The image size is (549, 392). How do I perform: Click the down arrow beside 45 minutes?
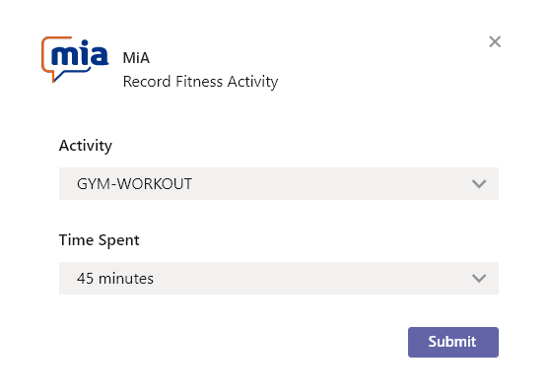coord(479,279)
